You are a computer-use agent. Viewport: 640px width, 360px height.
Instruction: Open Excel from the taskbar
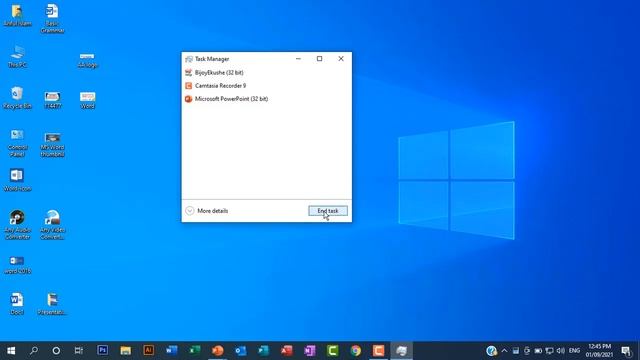tap(195, 350)
